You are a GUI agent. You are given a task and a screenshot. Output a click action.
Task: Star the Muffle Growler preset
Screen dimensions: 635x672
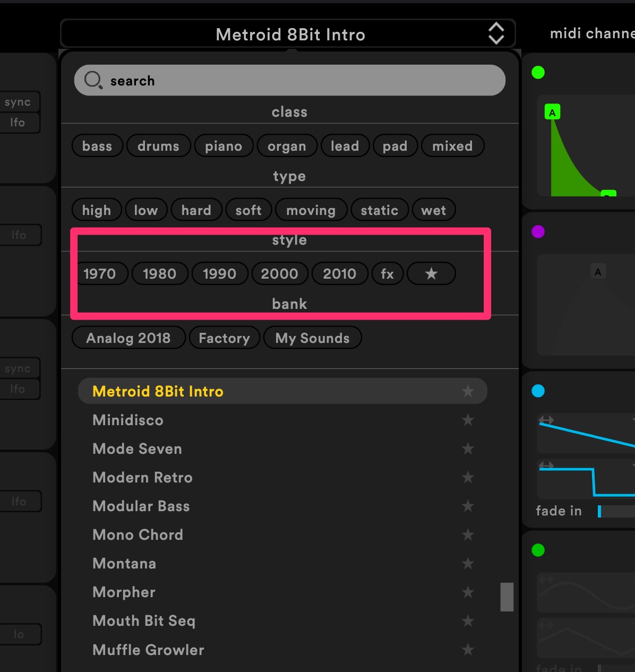pos(467,650)
